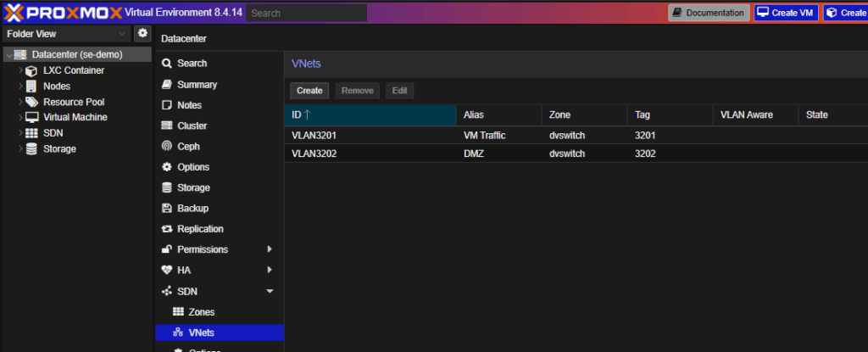Screen dimensions: 868x352
Task: Click the SDN grid icon in tree
Action: pos(32,133)
